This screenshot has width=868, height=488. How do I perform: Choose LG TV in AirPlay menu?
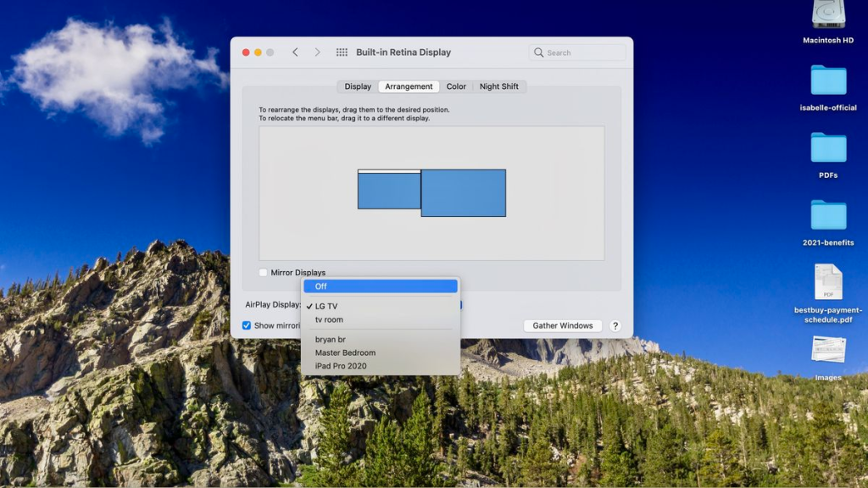pos(381,306)
